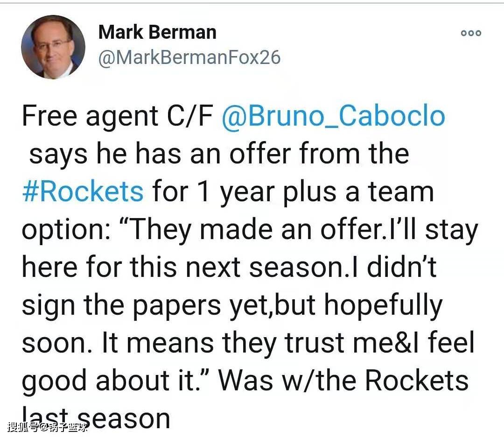Click the word 'hopefully' in the tweet
This screenshot has height=438, width=504.
[x=383, y=305]
